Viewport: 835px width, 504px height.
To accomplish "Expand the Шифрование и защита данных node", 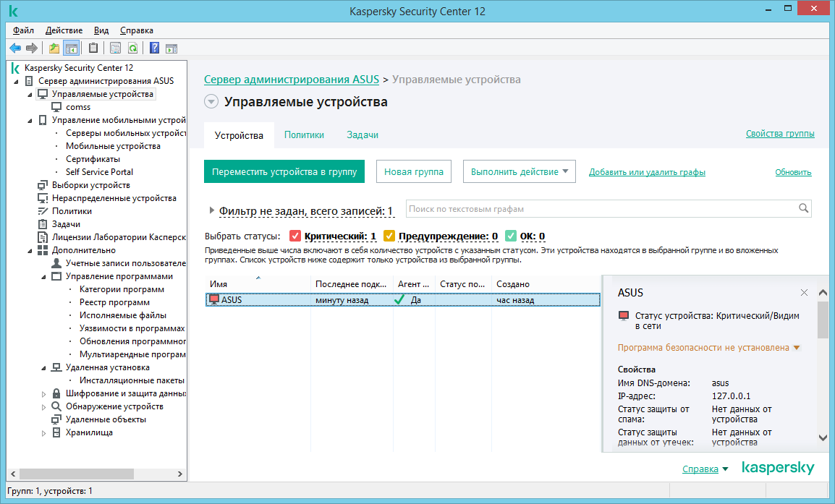I will point(43,394).
